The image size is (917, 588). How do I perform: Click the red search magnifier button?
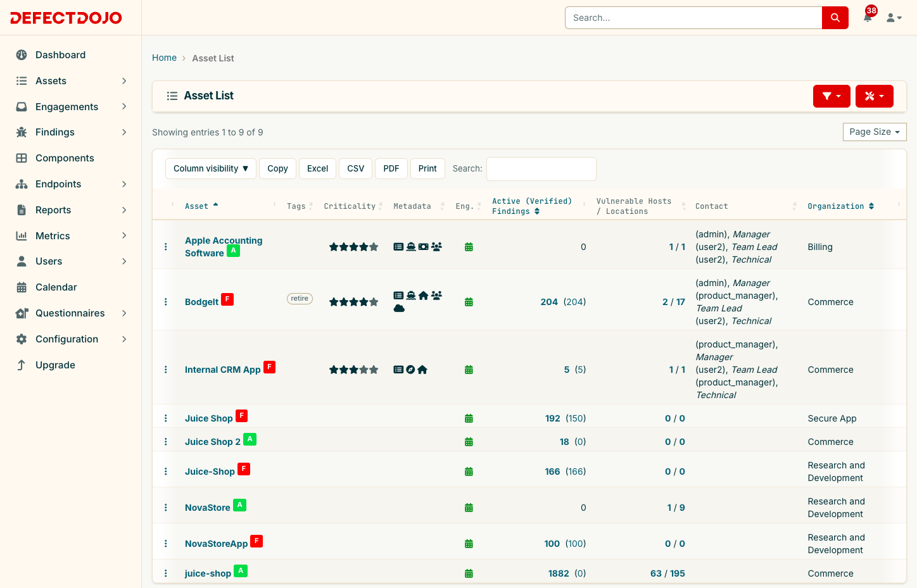pos(835,18)
